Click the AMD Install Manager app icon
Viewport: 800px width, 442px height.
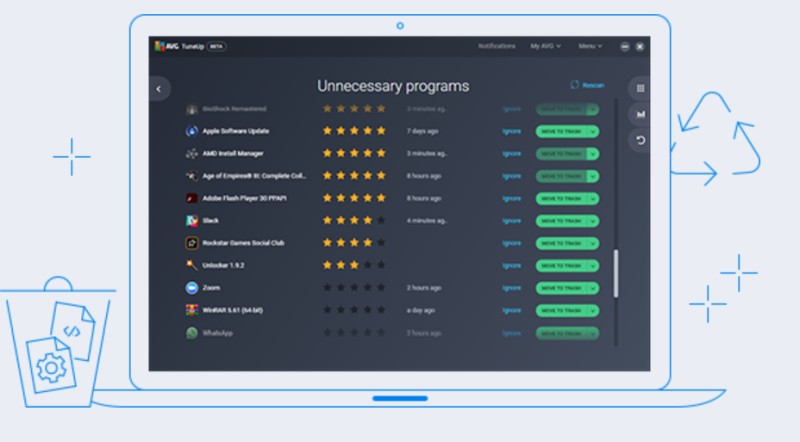(x=192, y=154)
